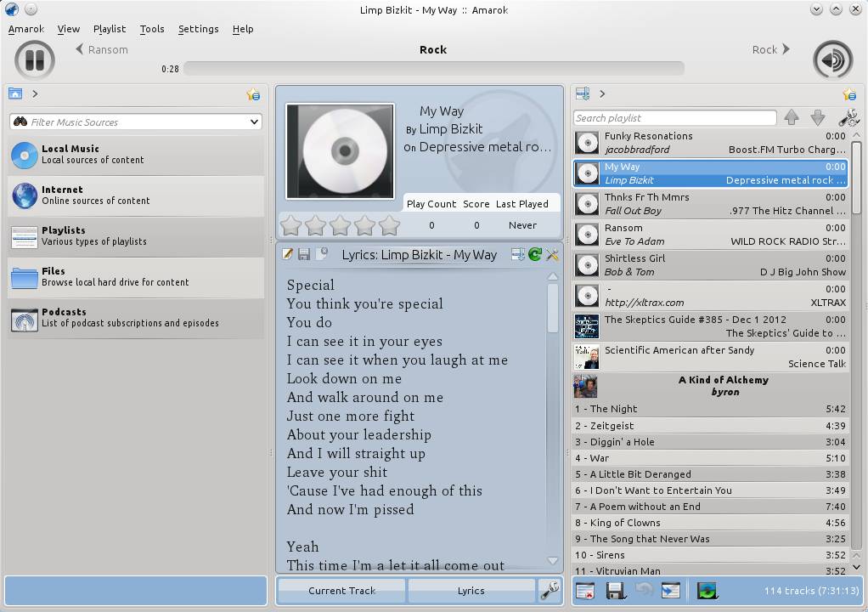Image resolution: width=868 pixels, height=612 pixels.
Task: Click lyrics scrollbar down arrow
Action: tap(552, 560)
